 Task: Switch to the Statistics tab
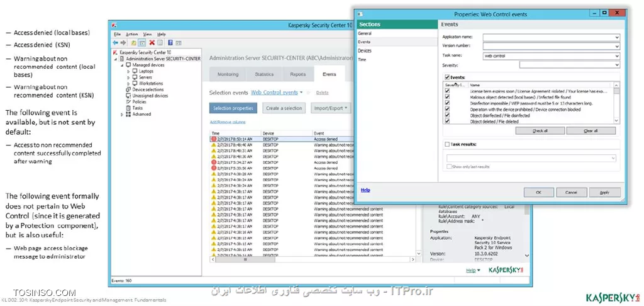[264, 74]
